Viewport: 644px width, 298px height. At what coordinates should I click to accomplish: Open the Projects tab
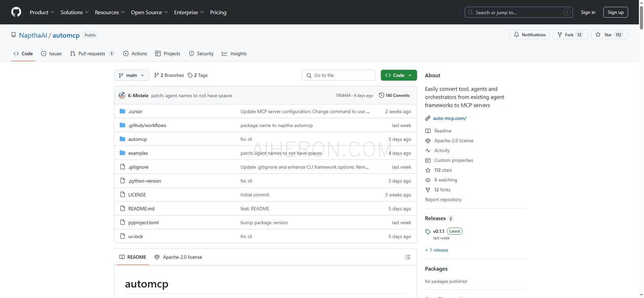coord(168,54)
